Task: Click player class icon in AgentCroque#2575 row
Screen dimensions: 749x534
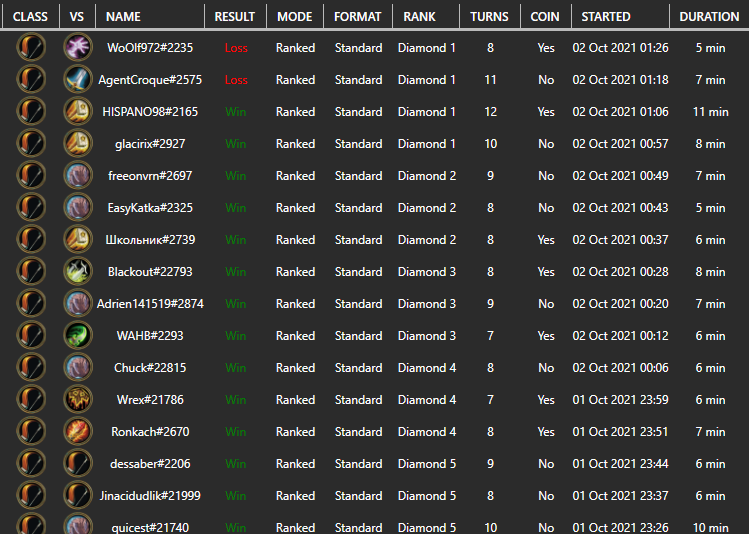Action: point(31,79)
